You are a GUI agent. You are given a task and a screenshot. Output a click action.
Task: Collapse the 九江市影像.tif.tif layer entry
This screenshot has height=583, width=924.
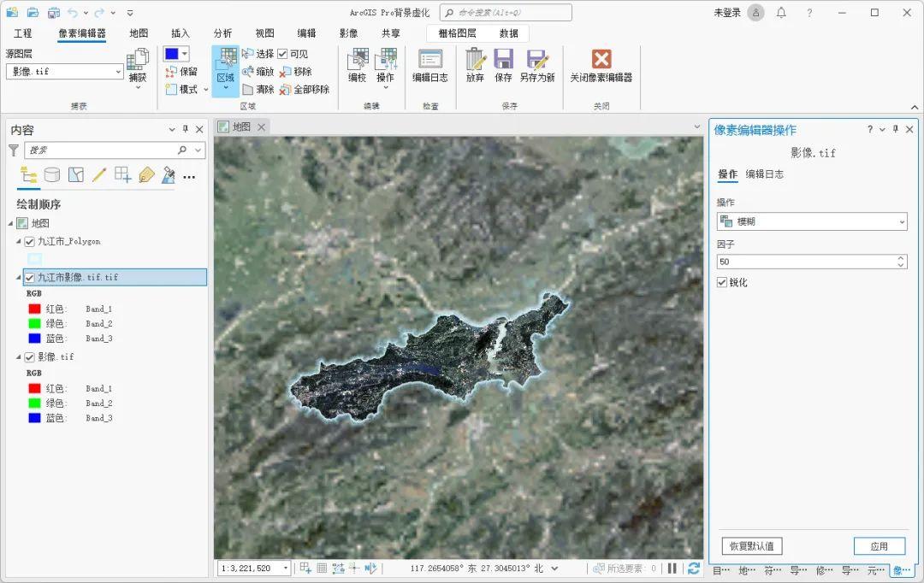pos(17,276)
